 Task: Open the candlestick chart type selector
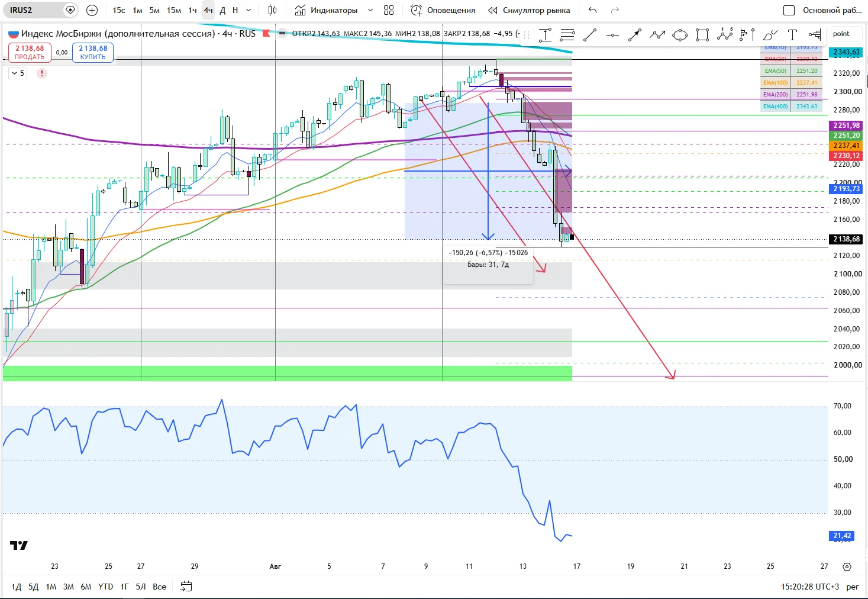tap(272, 10)
